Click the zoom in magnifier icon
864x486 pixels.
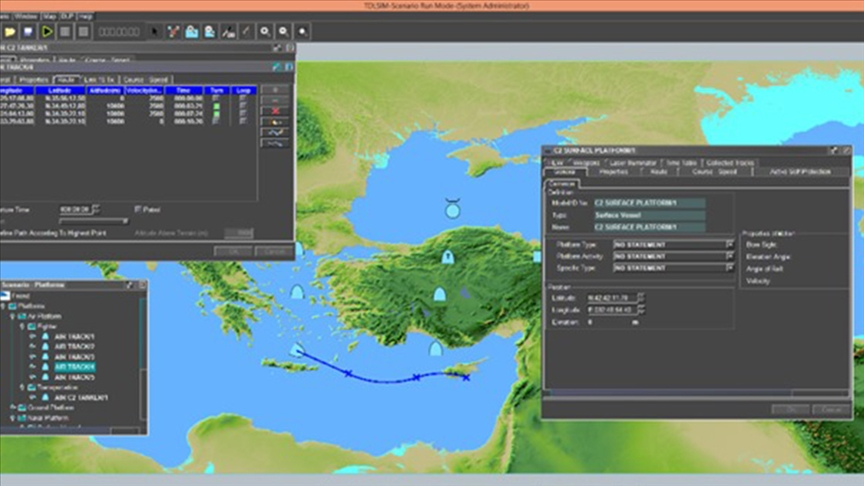[x=265, y=32]
